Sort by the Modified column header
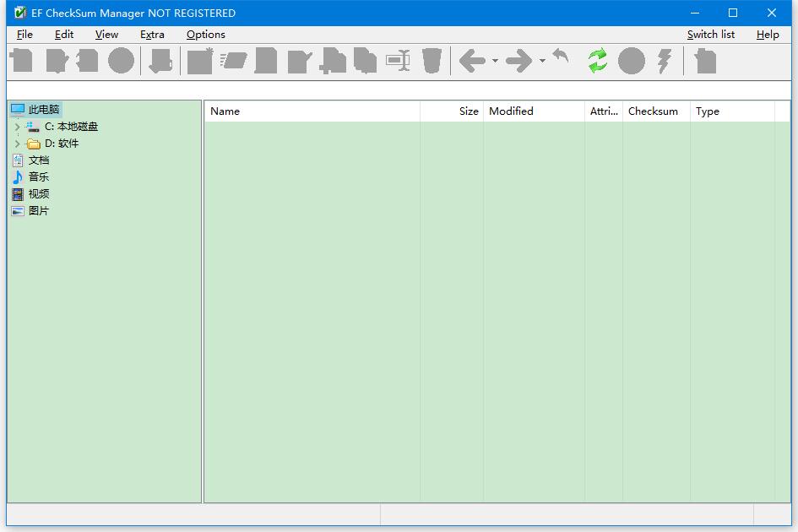This screenshot has height=532, width=798. 535,111
